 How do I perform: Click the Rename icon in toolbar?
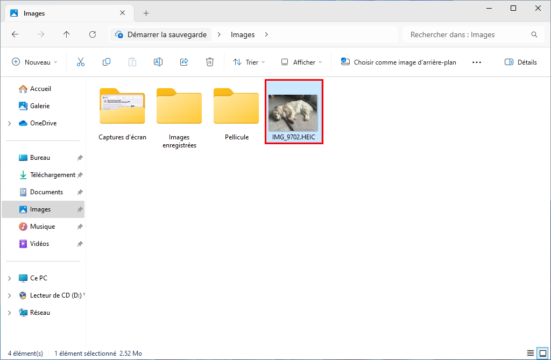158,62
